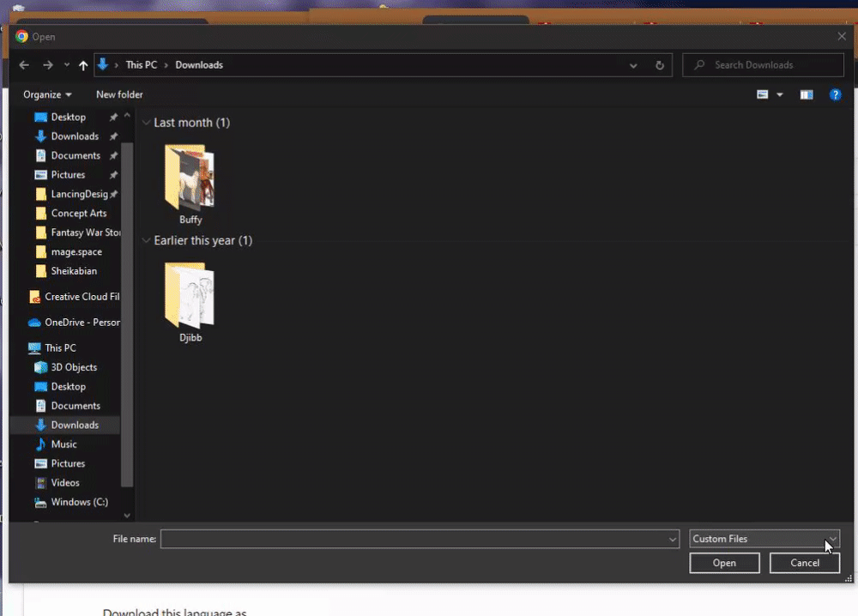The image size is (858, 616).
Task: Open Help with the question mark icon
Action: [x=835, y=94]
